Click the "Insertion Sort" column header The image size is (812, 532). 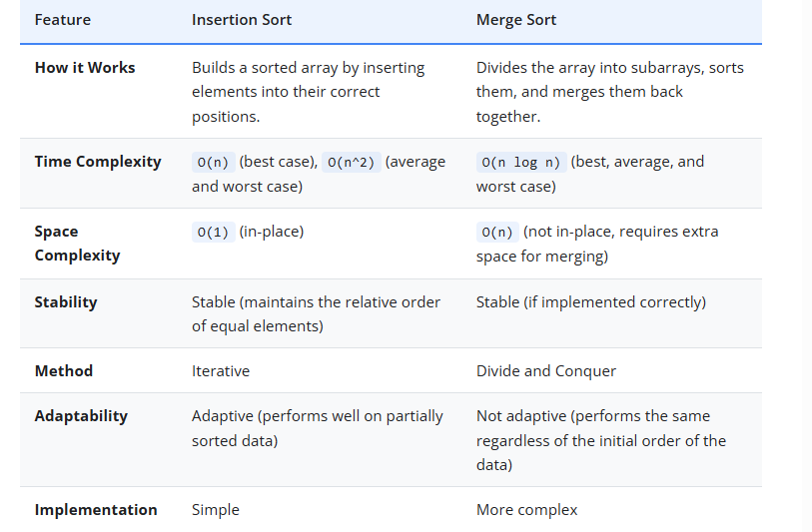(240, 20)
